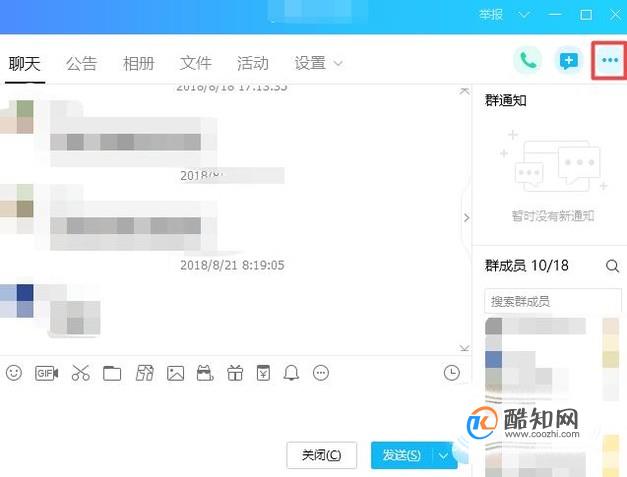Start a group voice call with the phone icon
This screenshot has height=477, width=627.
click(x=528, y=60)
